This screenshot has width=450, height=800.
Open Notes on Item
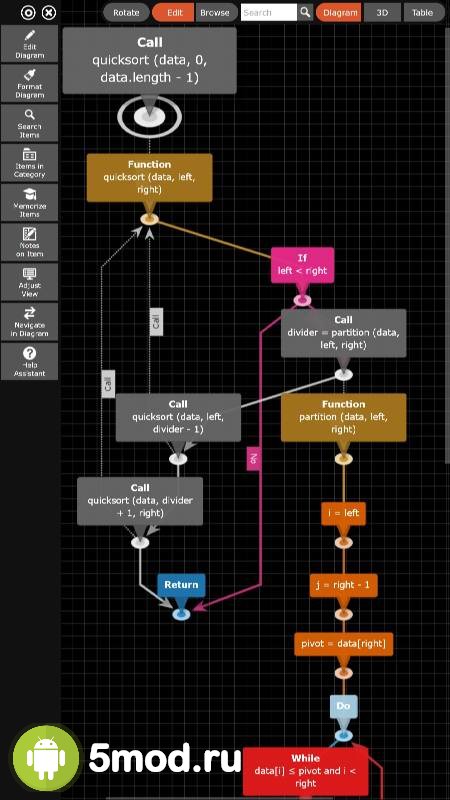(x=30, y=242)
